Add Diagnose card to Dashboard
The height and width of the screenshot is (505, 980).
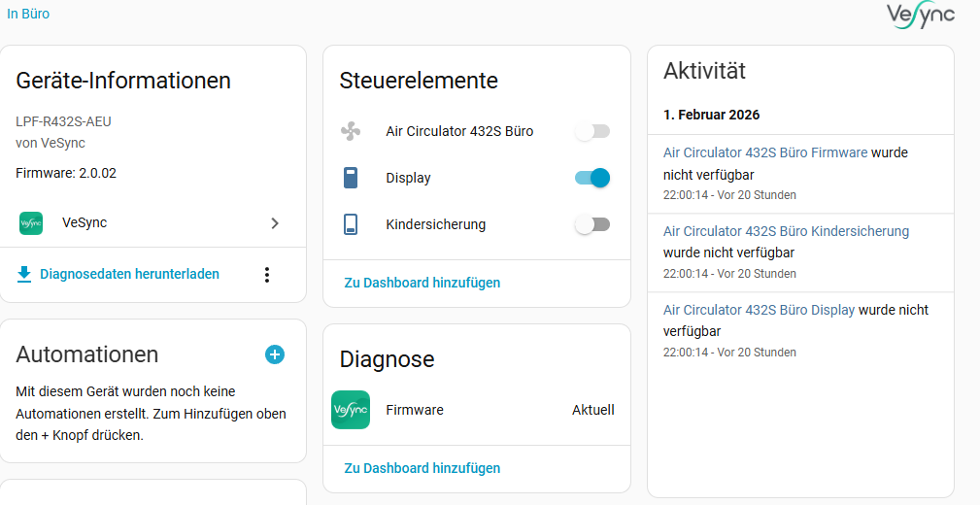[422, 468]
